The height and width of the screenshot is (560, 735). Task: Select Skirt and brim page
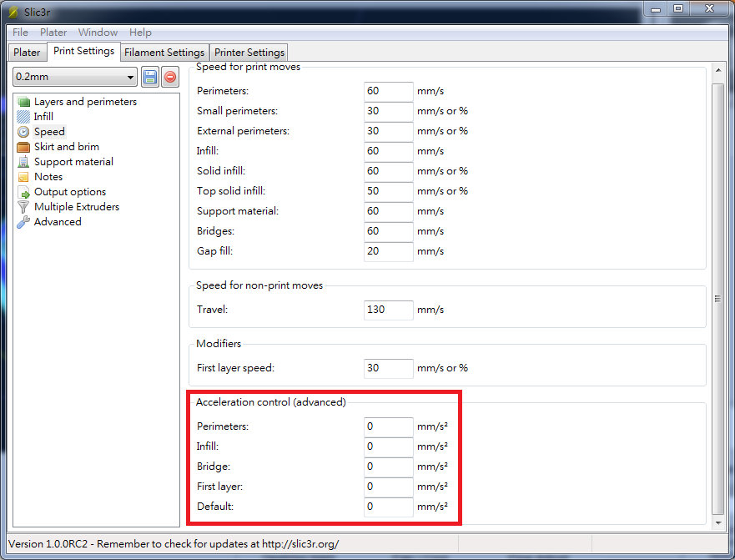point(67,147)
